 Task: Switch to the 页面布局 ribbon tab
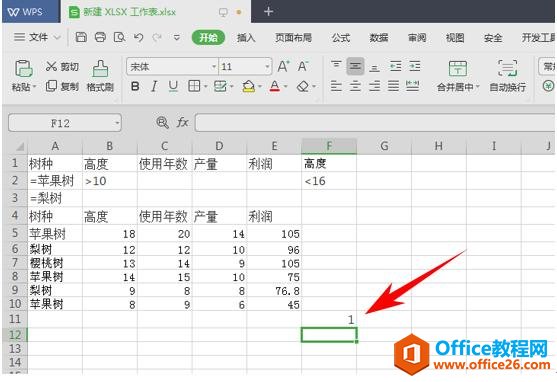pyautogui.click(x=293, y=37)
